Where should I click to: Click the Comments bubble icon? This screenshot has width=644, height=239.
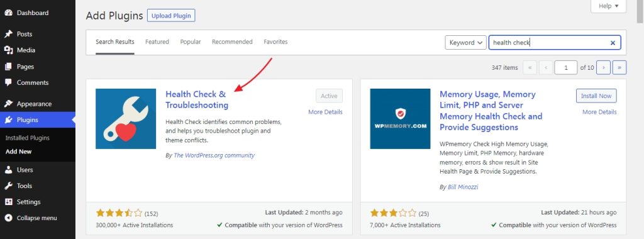9,82
